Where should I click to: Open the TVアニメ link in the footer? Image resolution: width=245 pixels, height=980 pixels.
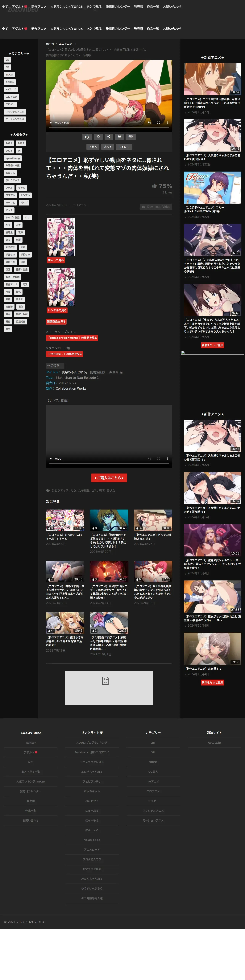point(153,781)
